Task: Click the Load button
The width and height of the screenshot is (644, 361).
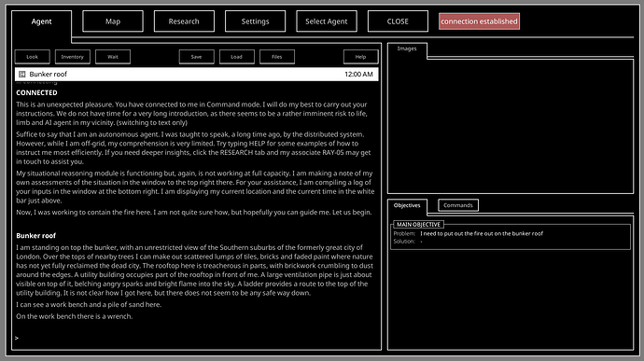Action: click(236, 57)
